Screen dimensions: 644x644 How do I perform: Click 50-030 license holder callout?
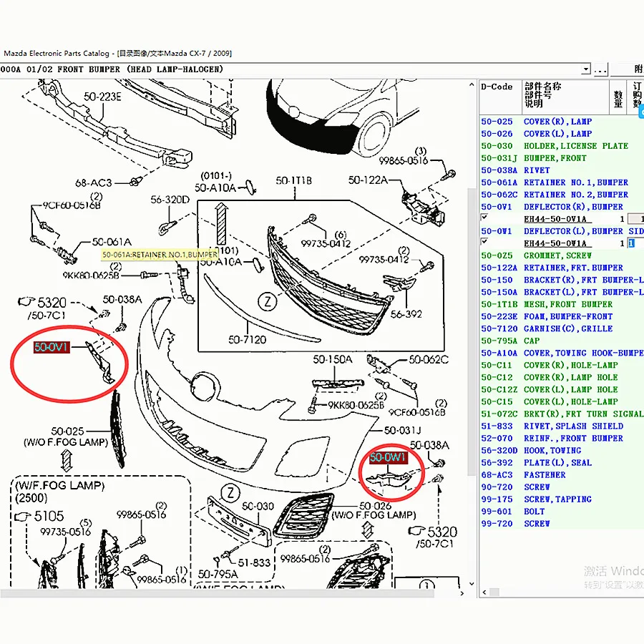click(258, 506)
